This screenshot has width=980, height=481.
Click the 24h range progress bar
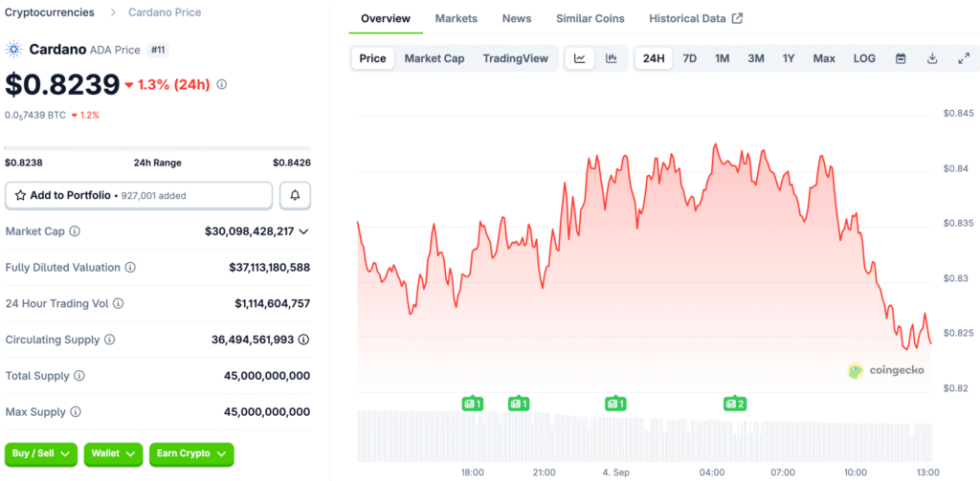tap(158, 148)
